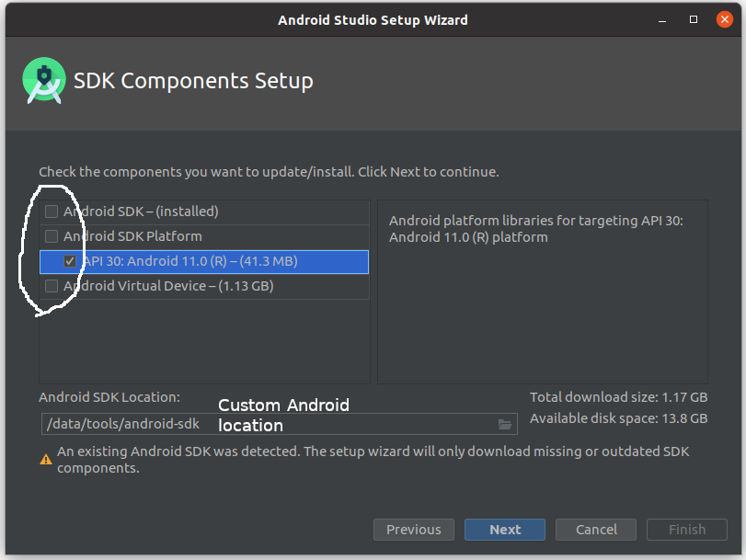Click the 'Total download size: 1.17 GB' text

click(x=618, y=397)
